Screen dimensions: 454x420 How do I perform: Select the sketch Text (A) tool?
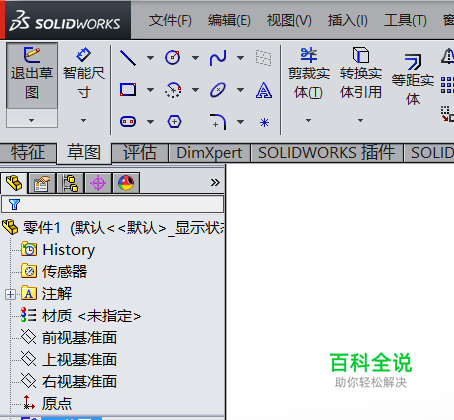pyautogui.click(x=264, y=90)
